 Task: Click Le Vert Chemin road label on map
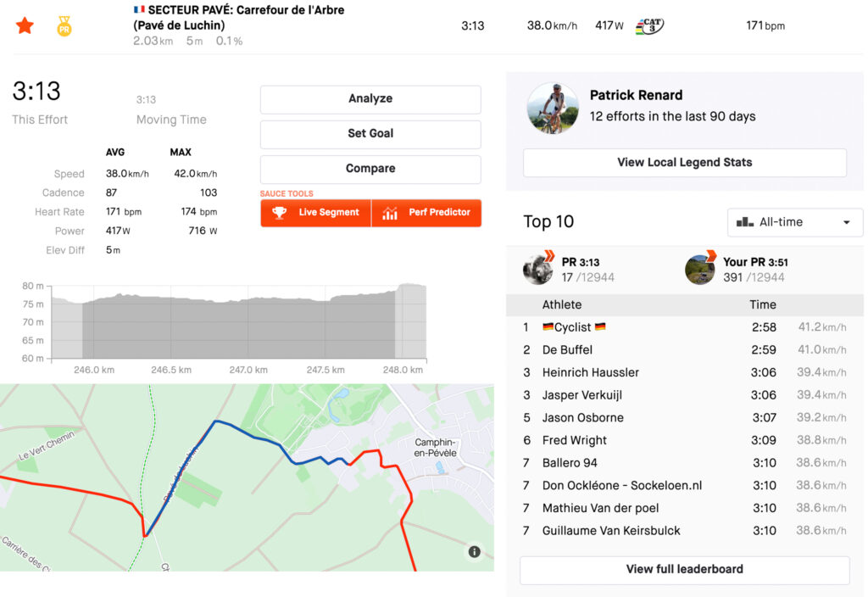pyautogui.click(x=47, y=446)
